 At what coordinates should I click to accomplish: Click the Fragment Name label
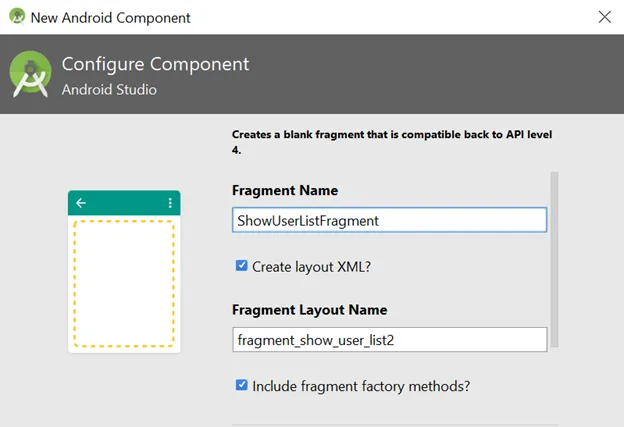click(x=285, y=190)
